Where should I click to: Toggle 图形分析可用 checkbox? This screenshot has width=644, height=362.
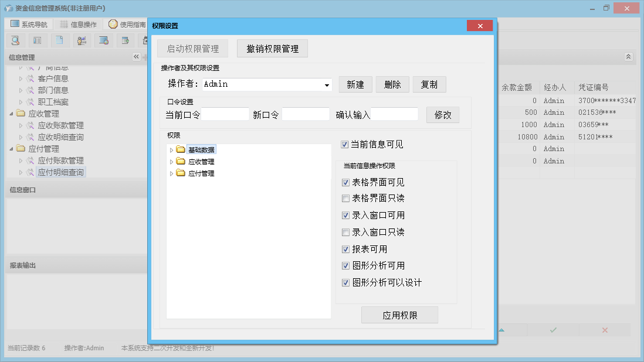tap(346, 266)
